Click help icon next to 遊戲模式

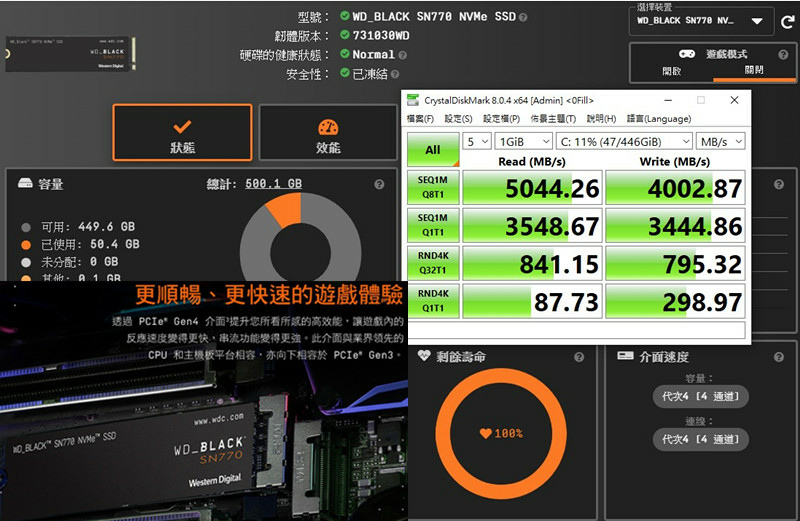coord(783,55)
